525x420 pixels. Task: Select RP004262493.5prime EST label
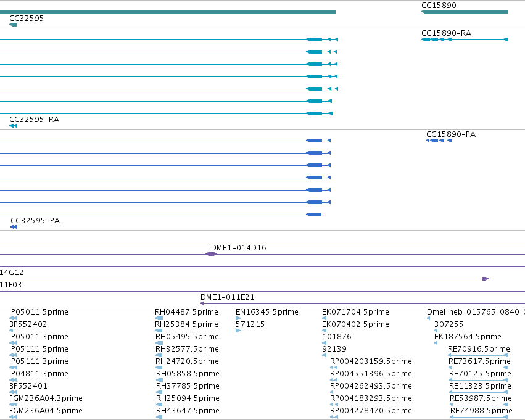tap(371, 386)
